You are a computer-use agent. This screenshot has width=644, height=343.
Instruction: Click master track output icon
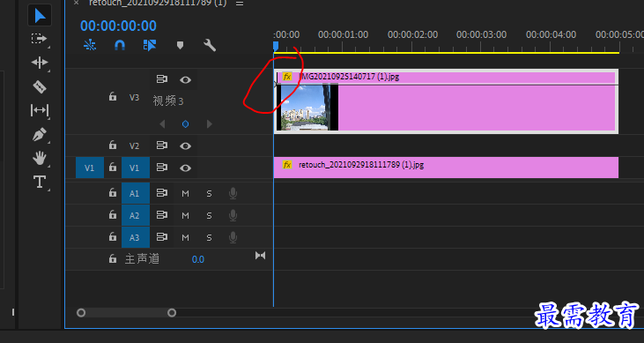[261, 256]
